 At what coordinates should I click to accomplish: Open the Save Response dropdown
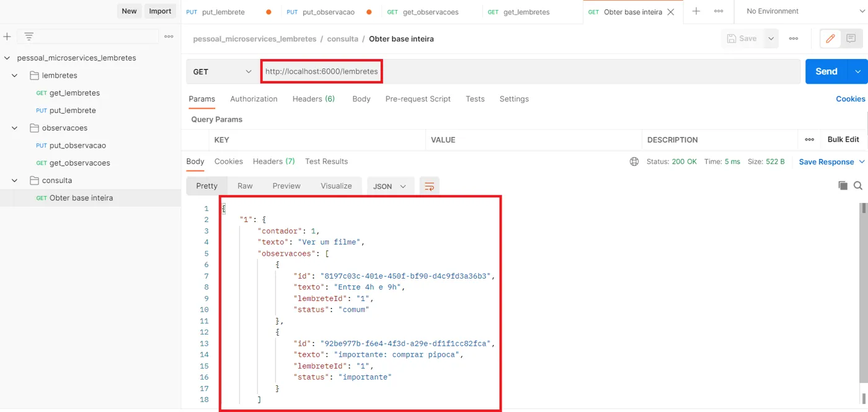coord(831,162)
